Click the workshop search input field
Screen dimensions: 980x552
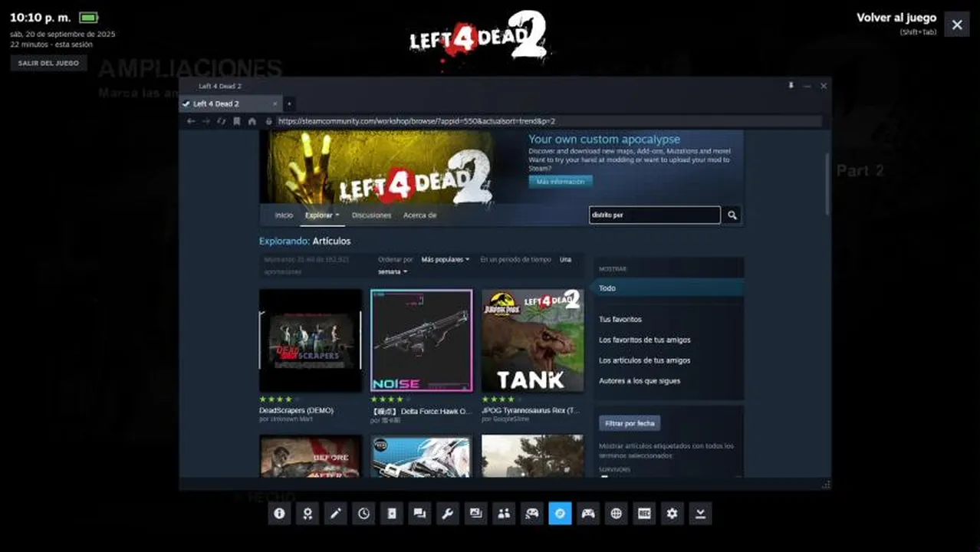[x=655, y=215]
